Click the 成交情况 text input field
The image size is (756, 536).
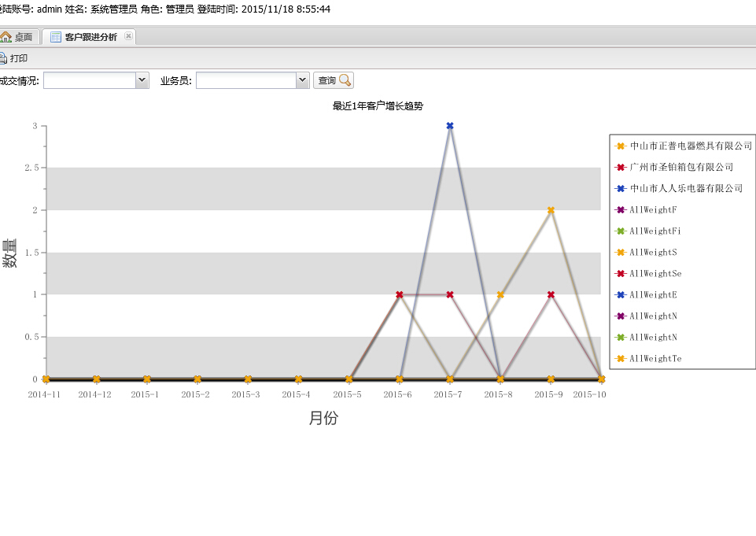(x=90, y=80)
